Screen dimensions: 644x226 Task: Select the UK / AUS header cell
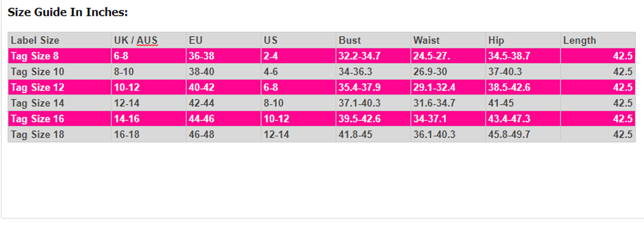[x=149, y=40]
